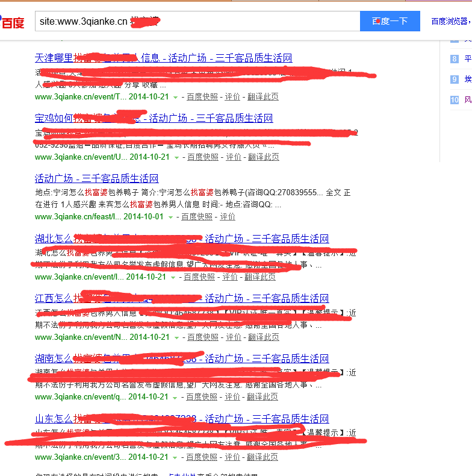Expand dropdown arrow beside www.3qianke.cn/event/T...
The width and height of the screenshot is (472, 476).
click(x=175, y=98)
